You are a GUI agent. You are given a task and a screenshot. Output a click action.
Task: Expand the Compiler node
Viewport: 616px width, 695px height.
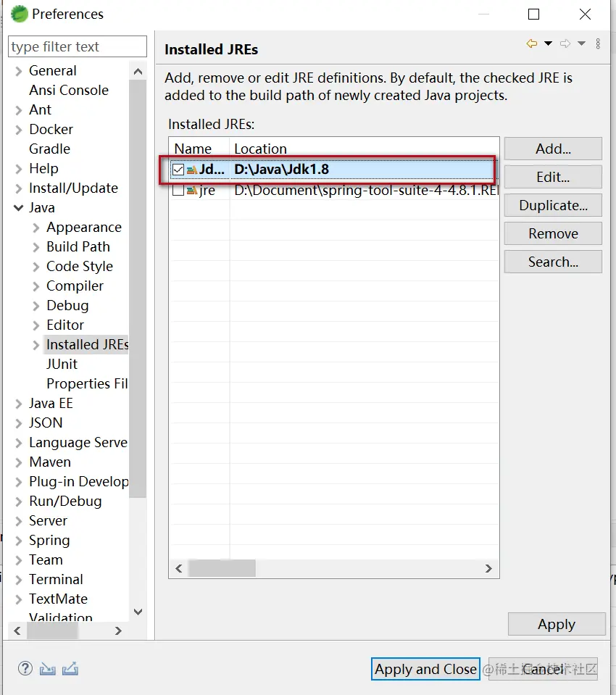[x=36, y=286]
